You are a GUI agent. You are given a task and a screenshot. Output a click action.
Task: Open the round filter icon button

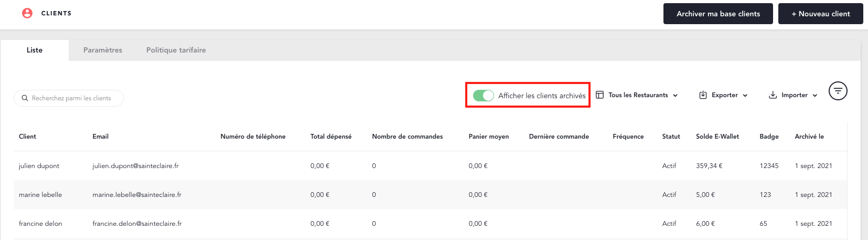[x=838, y=91]
